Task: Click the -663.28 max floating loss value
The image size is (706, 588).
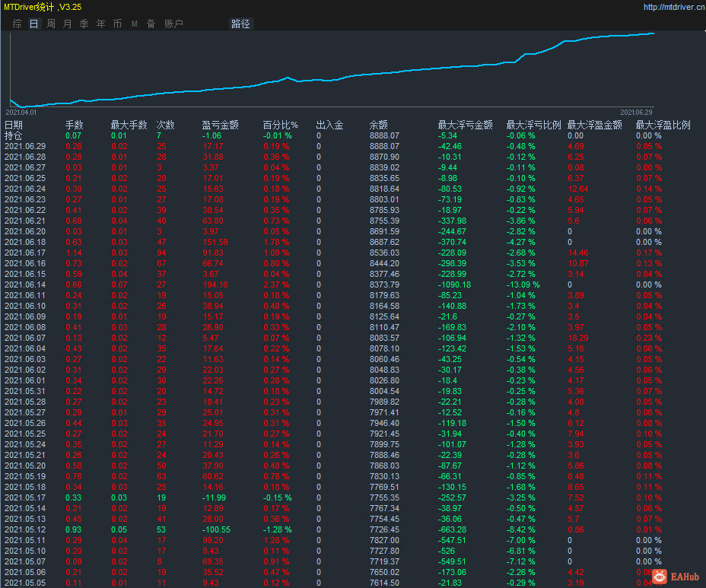Action: pos(452,529)
